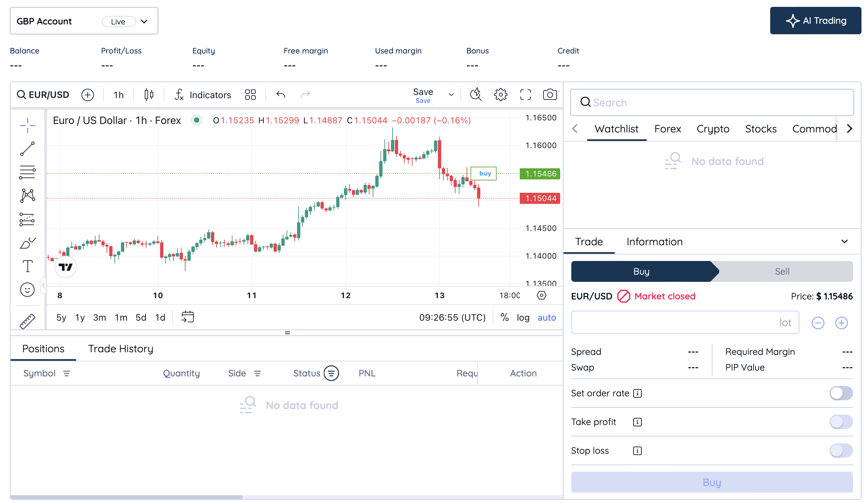The width and height of the screenshot is (868, 503).
Task: Select the Sell order side
Action: [x=782, y=271]
